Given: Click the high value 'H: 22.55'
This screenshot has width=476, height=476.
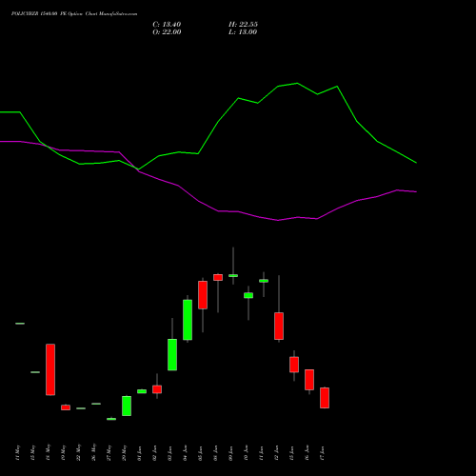Looking at the screenshot, I should point(243,25).
